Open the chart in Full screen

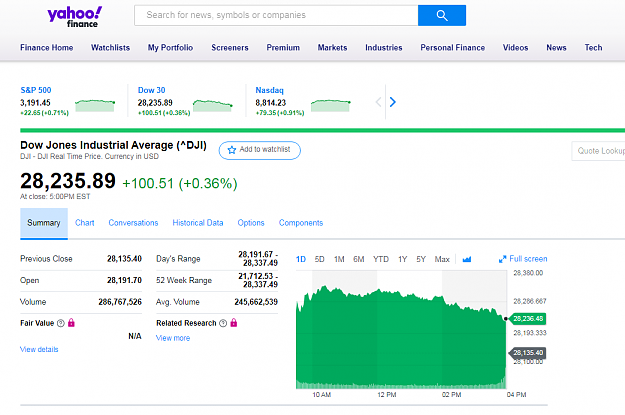coord(523,259)
